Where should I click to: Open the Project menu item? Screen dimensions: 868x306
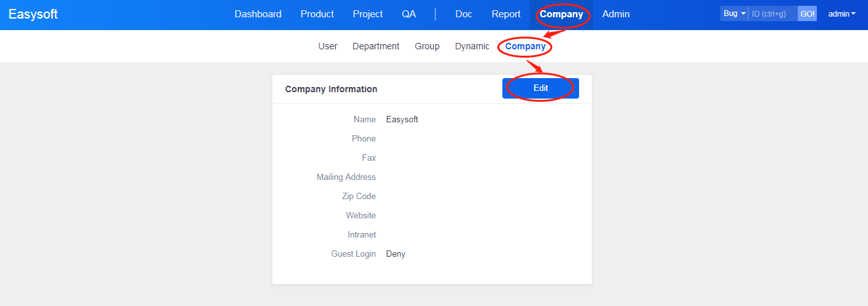pos(368,14)
